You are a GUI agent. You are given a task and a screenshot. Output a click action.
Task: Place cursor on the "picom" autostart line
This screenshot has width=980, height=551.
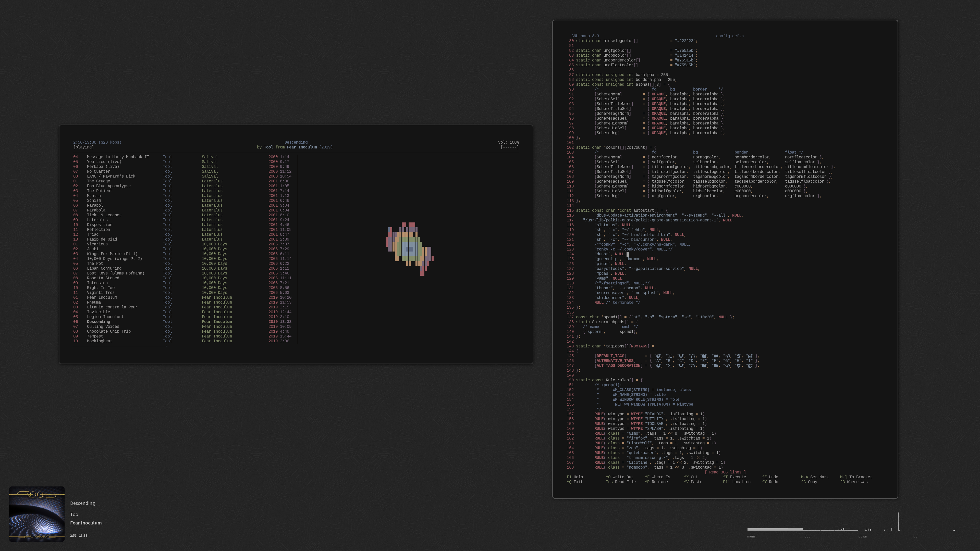610,264
